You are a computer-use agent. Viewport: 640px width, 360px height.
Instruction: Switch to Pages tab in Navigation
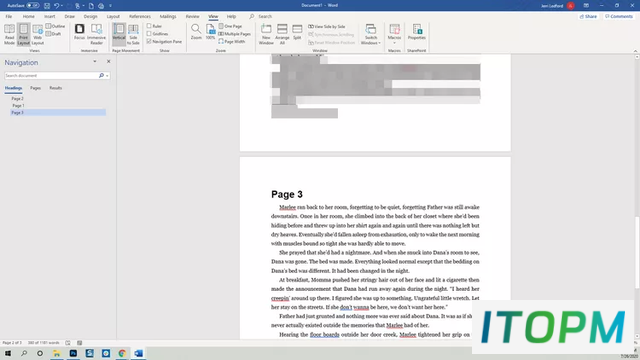click(x=35, y=88)
